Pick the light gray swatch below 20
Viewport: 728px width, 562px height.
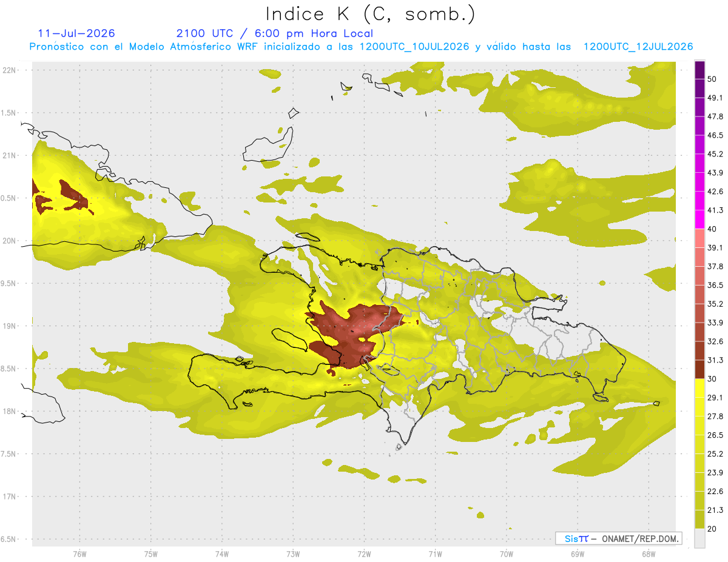(699, 538)
